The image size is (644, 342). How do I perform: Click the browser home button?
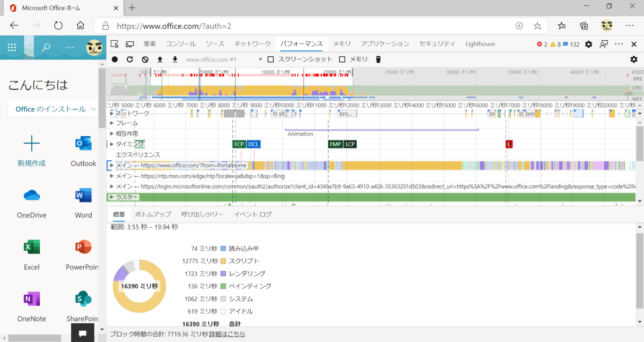click(x=80, y=25)
